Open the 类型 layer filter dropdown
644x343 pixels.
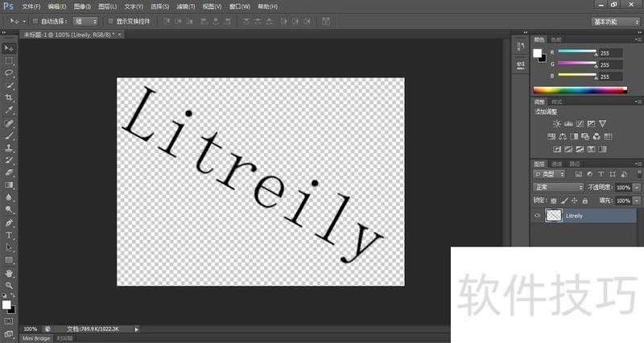click(x=549, y=174)
